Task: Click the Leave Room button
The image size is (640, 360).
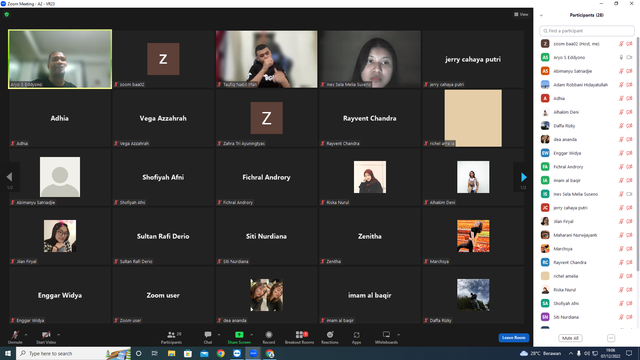Action: 513,338
